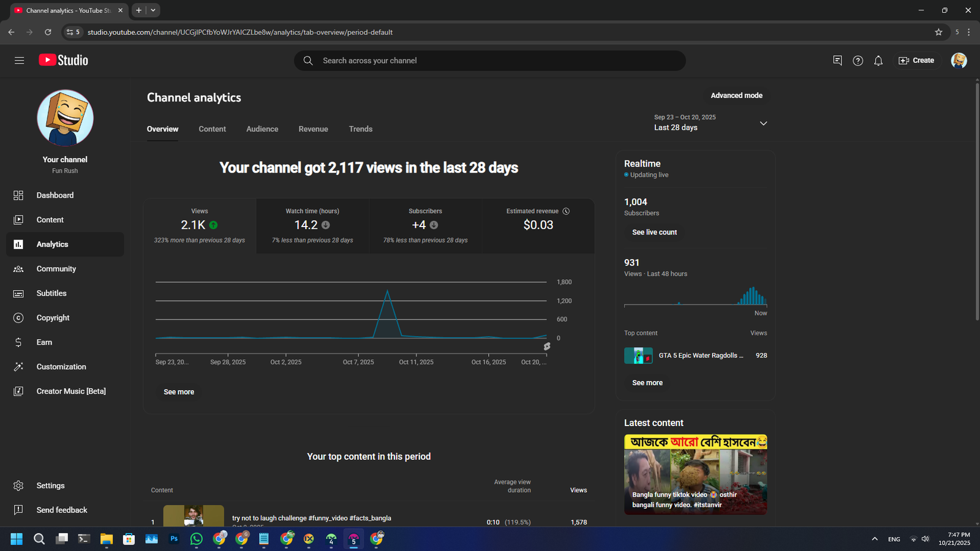Show hidden system tray icons chevron

pyautogui.click(x=875, y=539)
